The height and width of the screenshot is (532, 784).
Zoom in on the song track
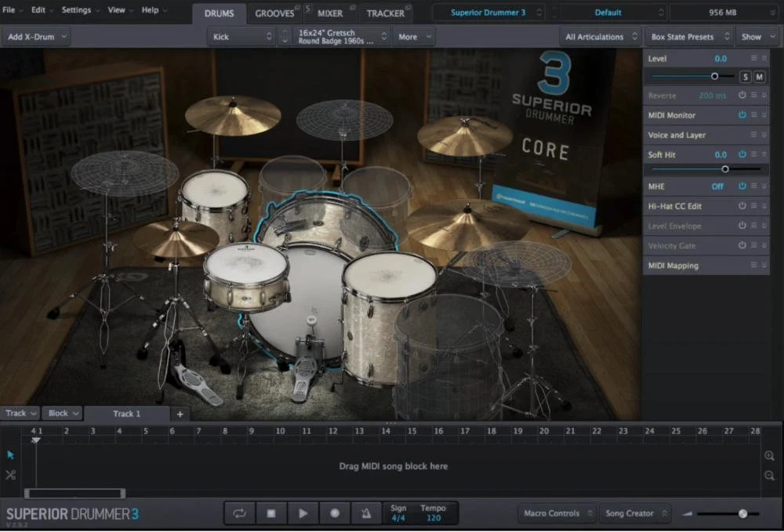(x=770, y=455)
